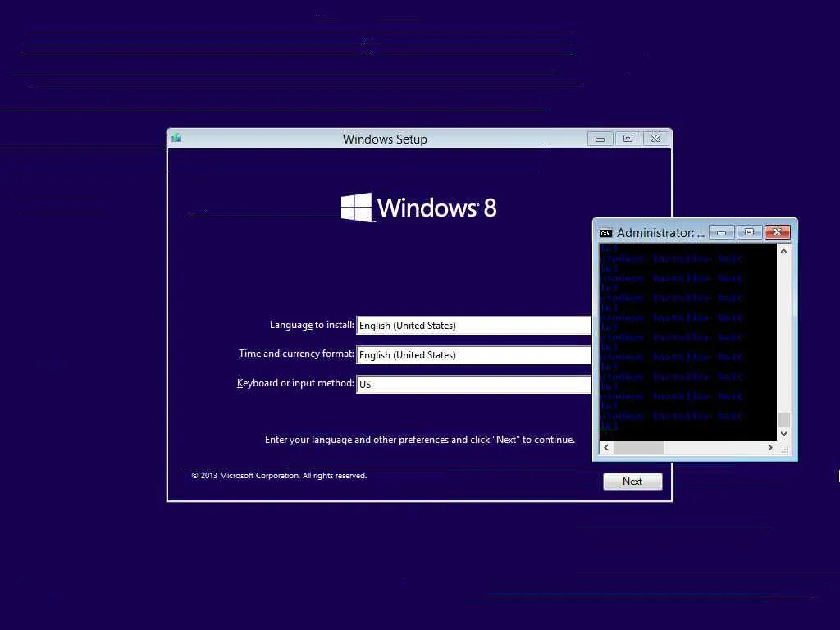
Task: Maximize the Windows Setup window
Action: (628, 139)
